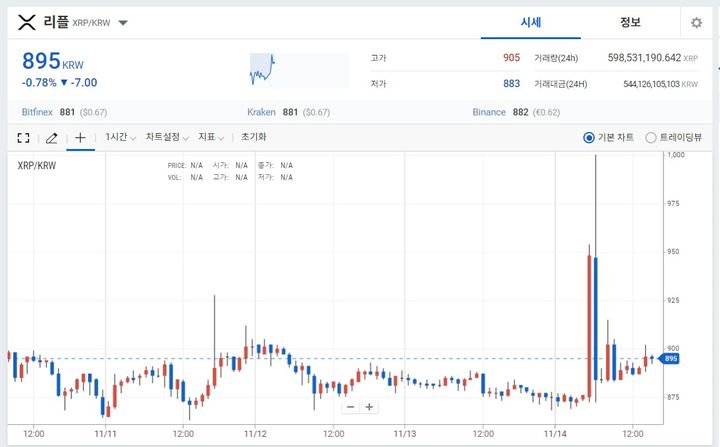Switch to the 정보 tab
Viewport: 720px width, 447px height.
pyautogui.click(x=630, y=22)
